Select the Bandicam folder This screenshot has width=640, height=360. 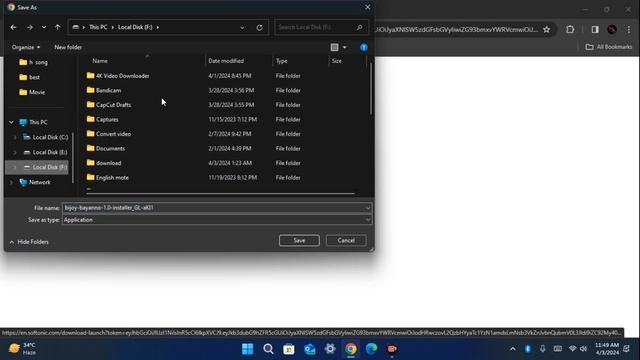(104, 90)
